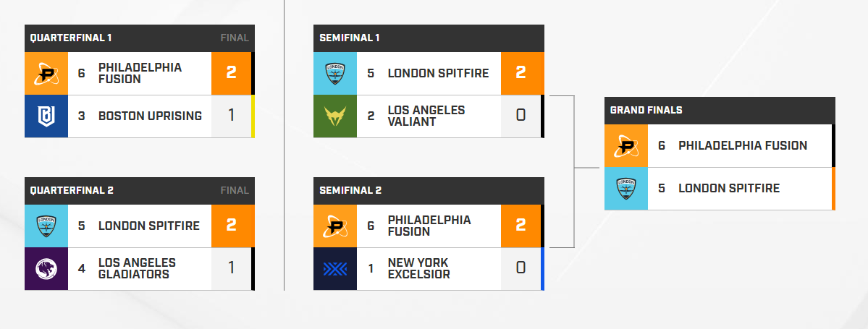Click Philadelphia Fusion logo in Semifinal 2
The width and height of the screenshot is (868, 329).
tap(335, 226)
